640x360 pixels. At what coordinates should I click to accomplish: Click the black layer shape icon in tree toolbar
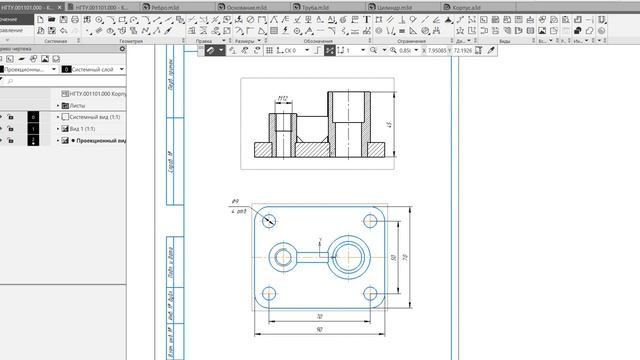22,59
